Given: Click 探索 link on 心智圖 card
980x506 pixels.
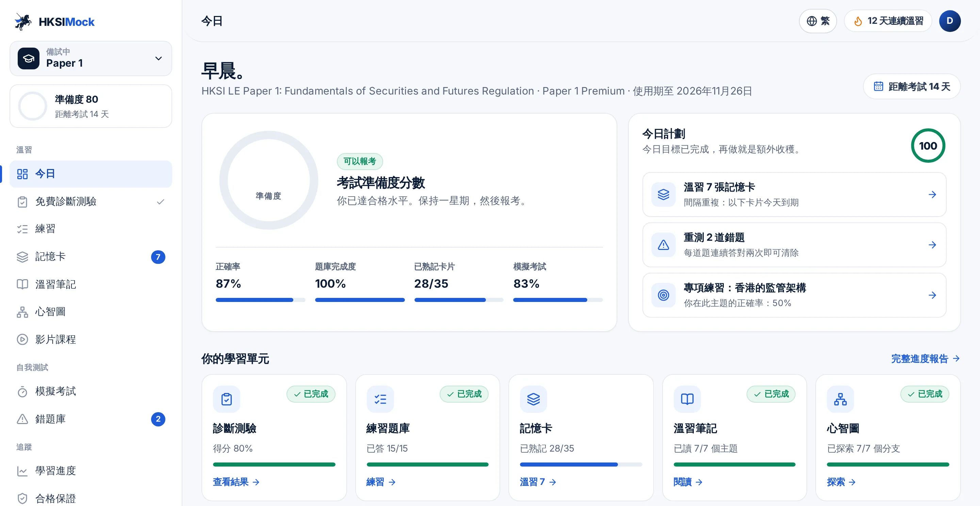Looking at the screenshot, I should pyautogui.click(x=841, y=482).
